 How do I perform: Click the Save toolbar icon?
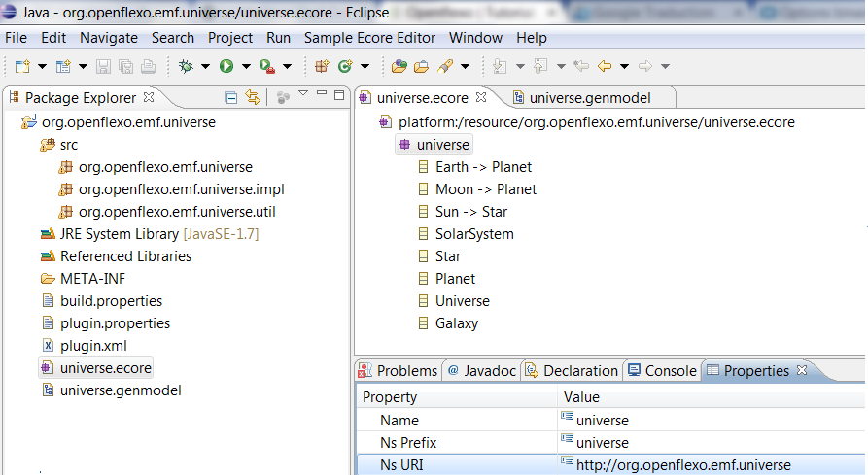click(x=103, y=66)
